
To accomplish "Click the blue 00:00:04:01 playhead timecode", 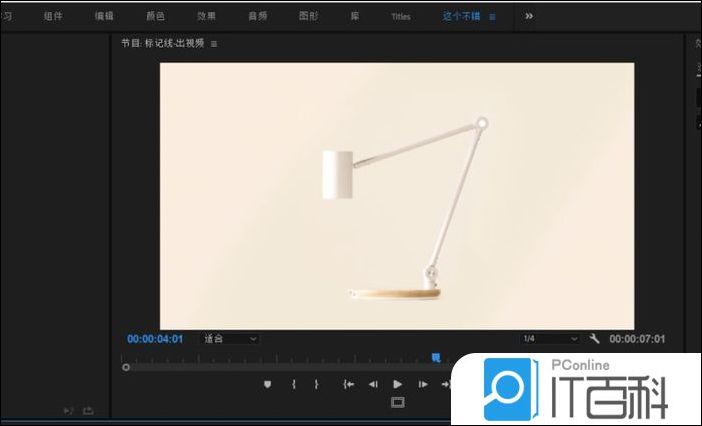I will coord(155,339).
